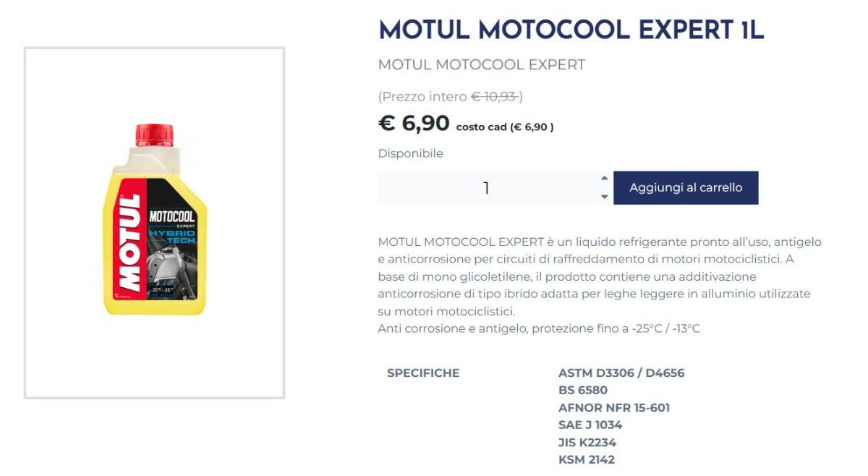
Task: Select the BS 6580 specification
Action: 583,391
